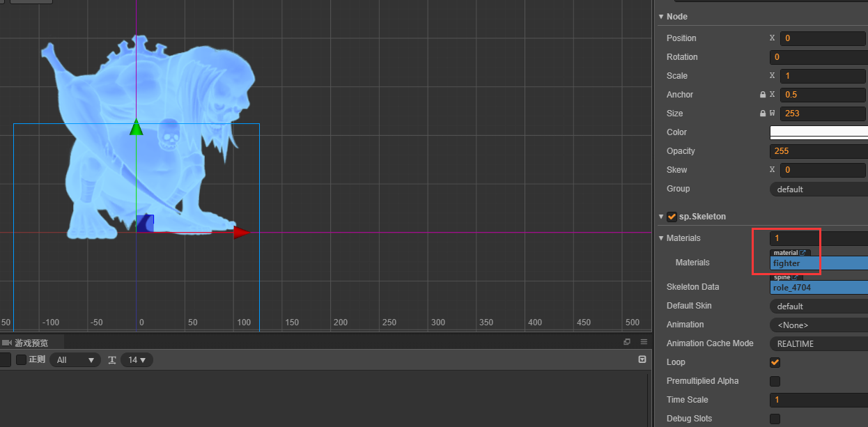Viewport: 868px width, 427px height.
Task: Click the Skew X input field
Action: 824,170
